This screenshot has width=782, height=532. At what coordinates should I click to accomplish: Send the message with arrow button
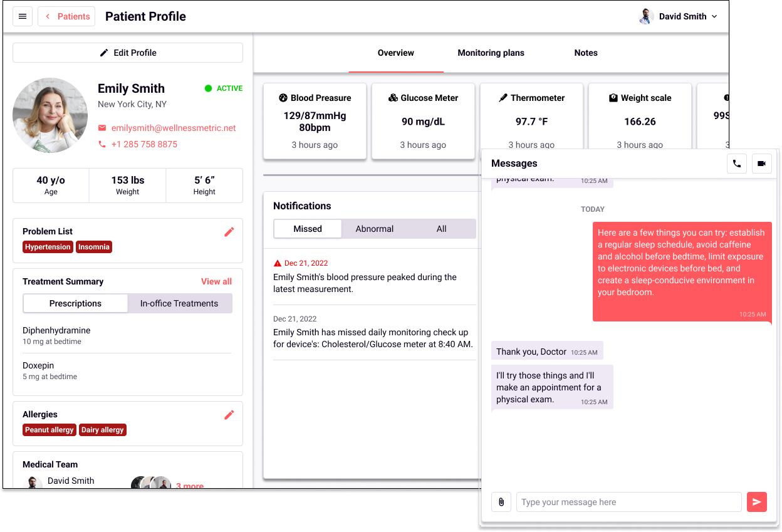coord(757,502)
